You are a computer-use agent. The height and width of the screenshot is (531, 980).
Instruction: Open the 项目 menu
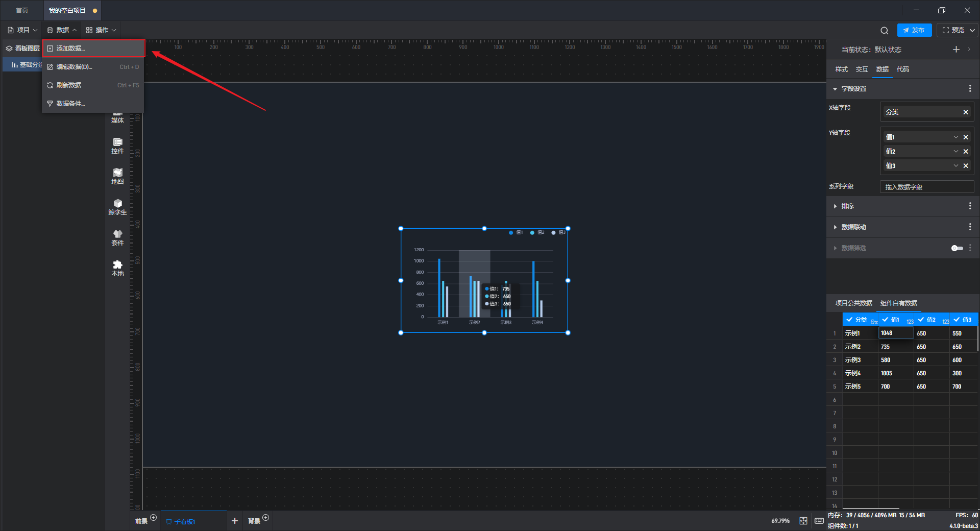(x=22, y=30)
